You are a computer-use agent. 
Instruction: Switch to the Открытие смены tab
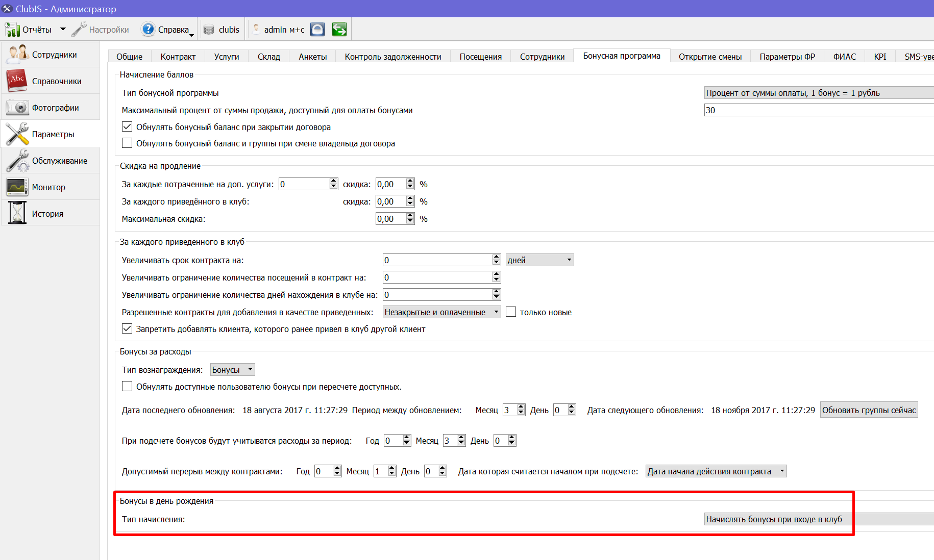pos(710,57)
